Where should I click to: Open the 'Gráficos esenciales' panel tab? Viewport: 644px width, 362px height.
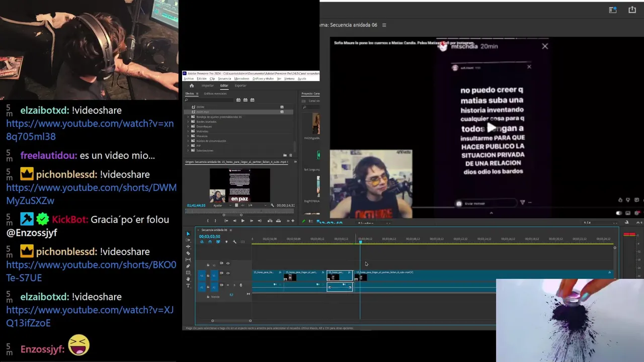(x=215, y=94)
